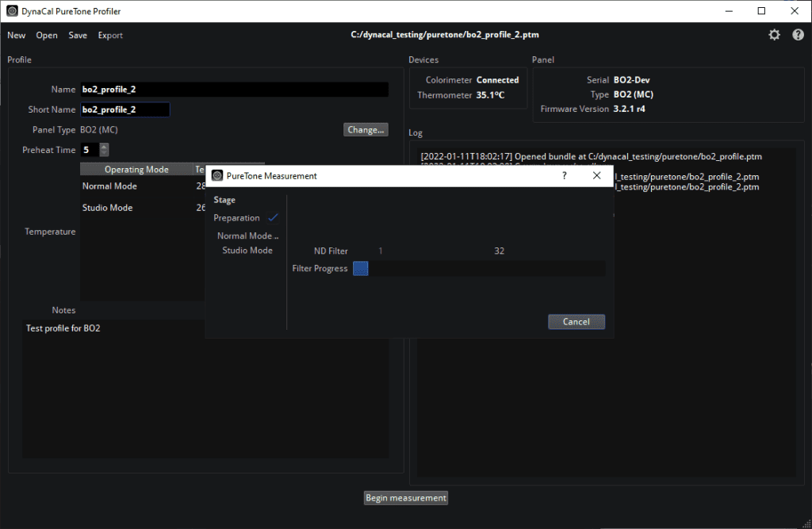The width and height of the screenshot is (812, 529).
Task: Select the Preparation stage
Action: pos(236,218)
